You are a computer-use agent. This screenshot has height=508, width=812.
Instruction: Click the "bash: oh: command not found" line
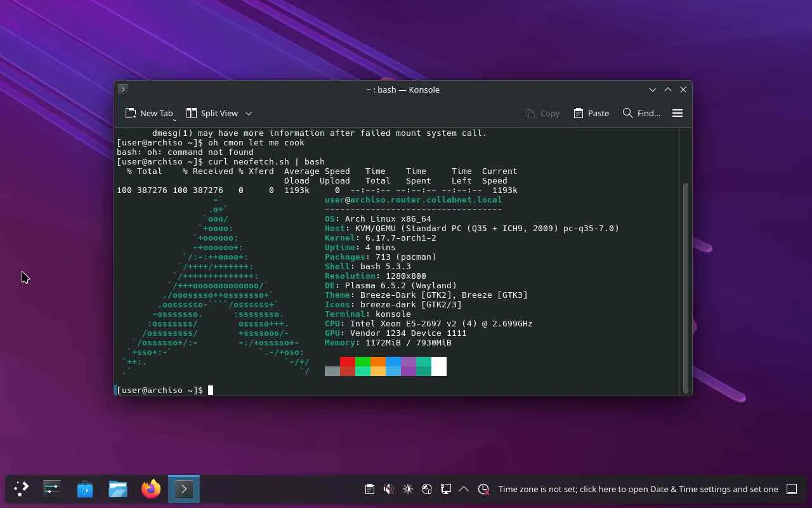(x=185, y=152)
